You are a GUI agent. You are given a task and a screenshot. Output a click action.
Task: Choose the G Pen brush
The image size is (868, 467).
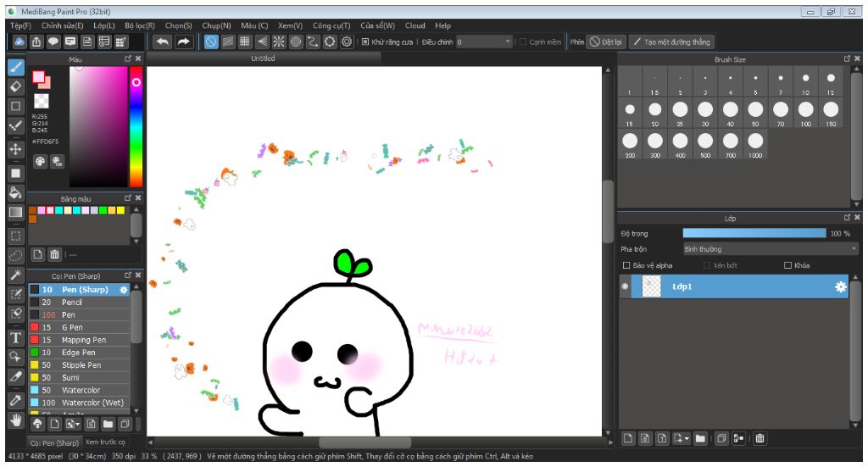click(79, 327)
